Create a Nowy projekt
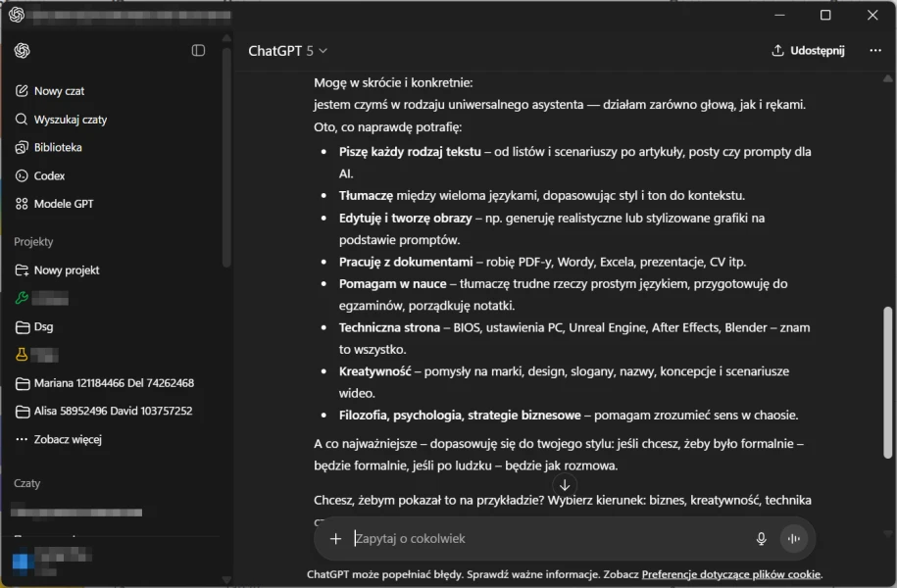Viewport: 897px width, 588px height. (x=66, y=270)
